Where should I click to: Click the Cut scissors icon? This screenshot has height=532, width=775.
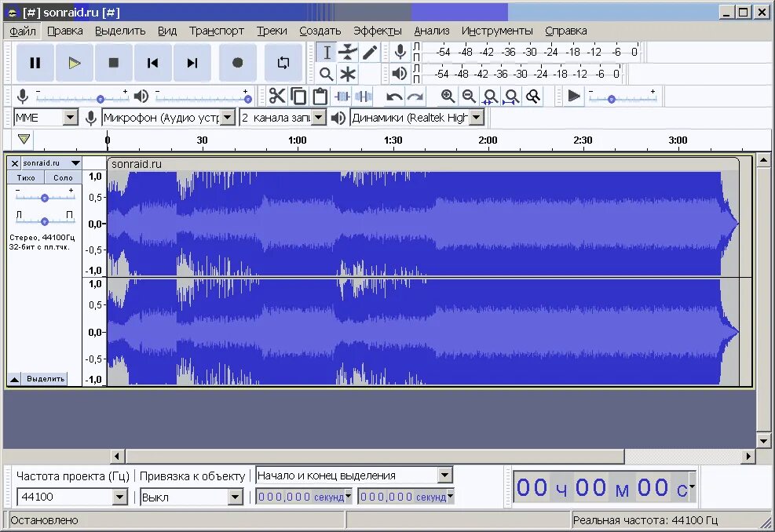277,96
